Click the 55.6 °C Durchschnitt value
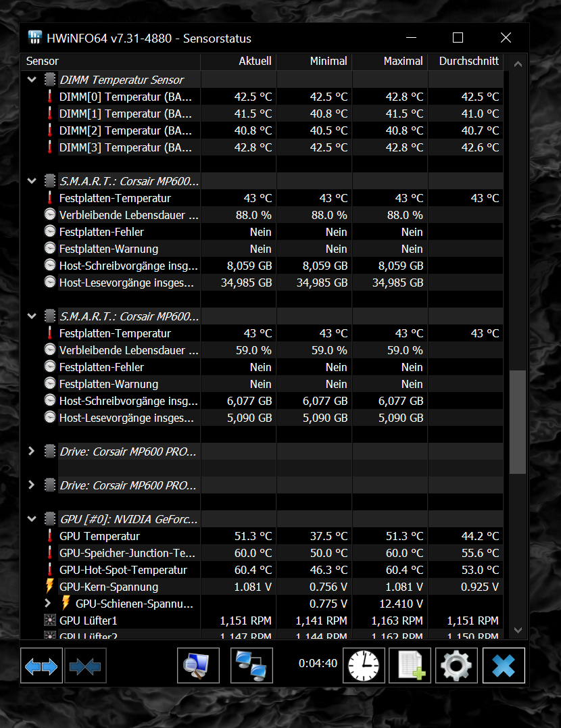 [480, 553]
